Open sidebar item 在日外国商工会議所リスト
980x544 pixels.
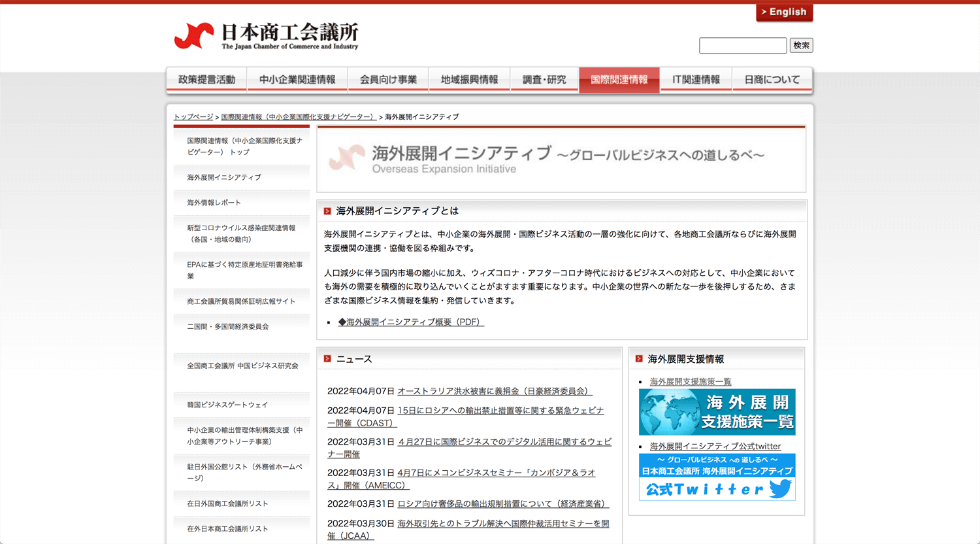coord(242,503)
